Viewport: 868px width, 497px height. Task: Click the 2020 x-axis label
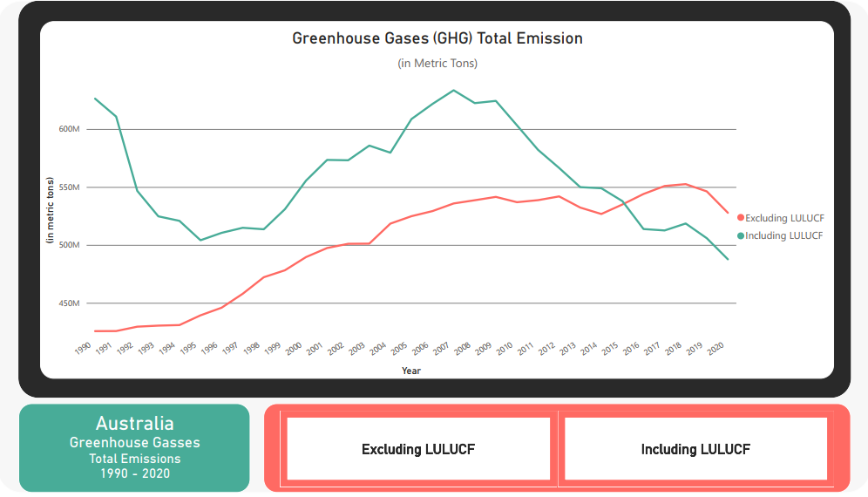tap(715, 348)
